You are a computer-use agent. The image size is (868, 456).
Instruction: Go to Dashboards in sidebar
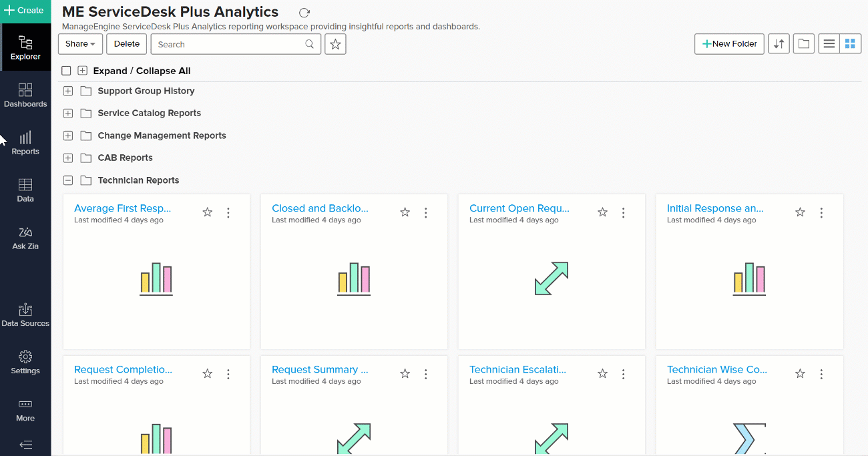click(25, 95)
